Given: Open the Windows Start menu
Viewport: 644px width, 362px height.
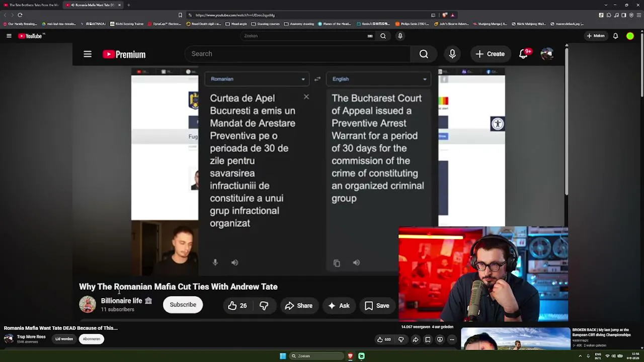Looking at the screenshot, I should [x=283, y=356].
